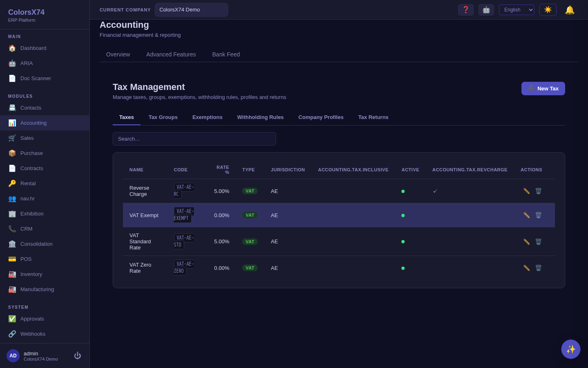Viewport: 588px width, 368px height.
Task: Click the active status dot for VAT Standard Rate
Action: [x=403, y=242]
